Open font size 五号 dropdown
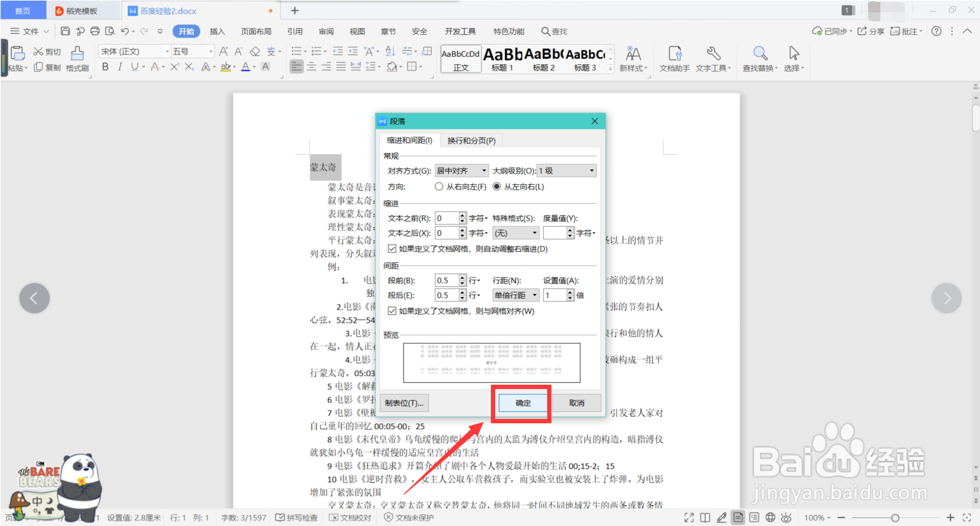This screenshot has height=526, width=980. tap(211, 51)
